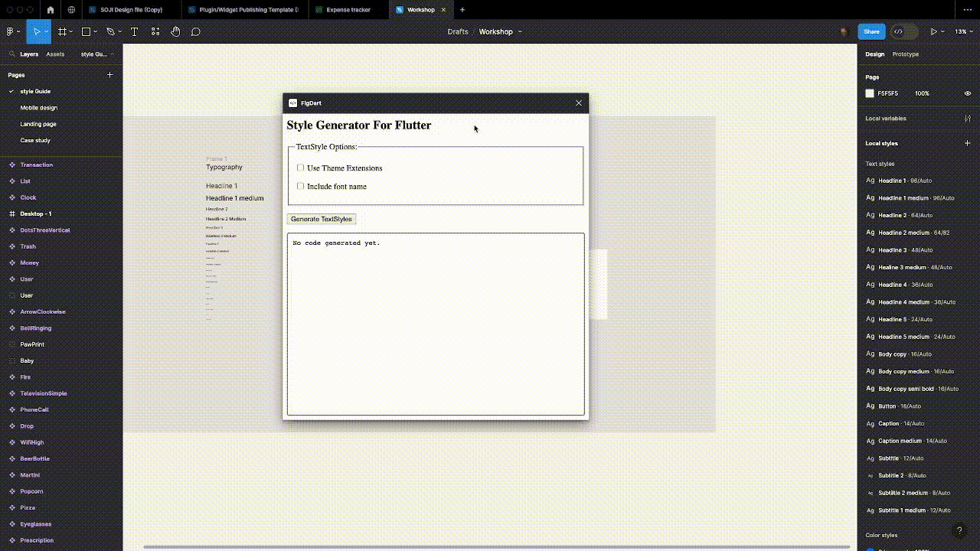
Task: Add a new local style
Action: coord(968,143)
